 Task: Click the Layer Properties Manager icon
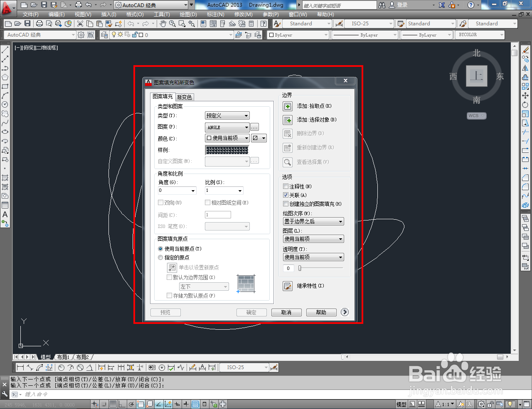(x=104, y=35)
